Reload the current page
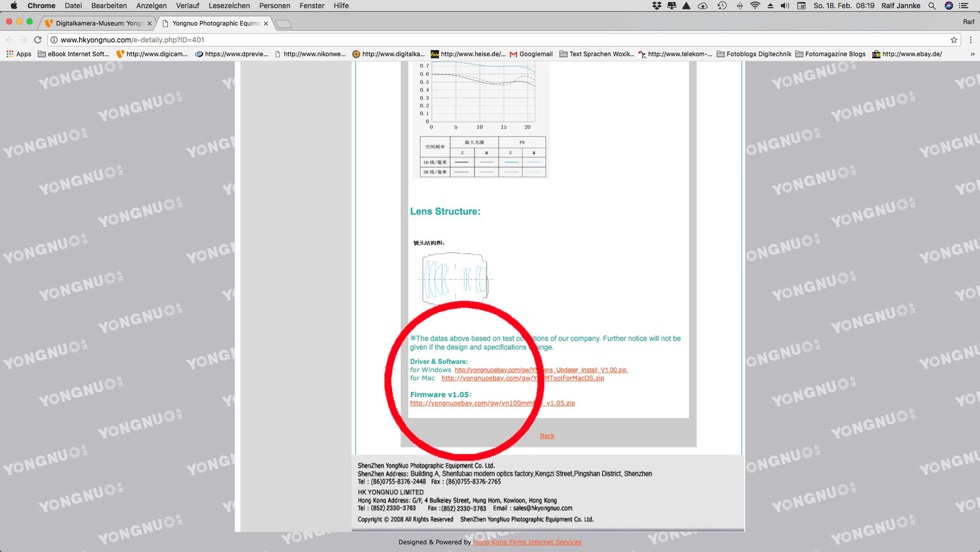This screenshot has height=552, width=980. tap(38, 40)
